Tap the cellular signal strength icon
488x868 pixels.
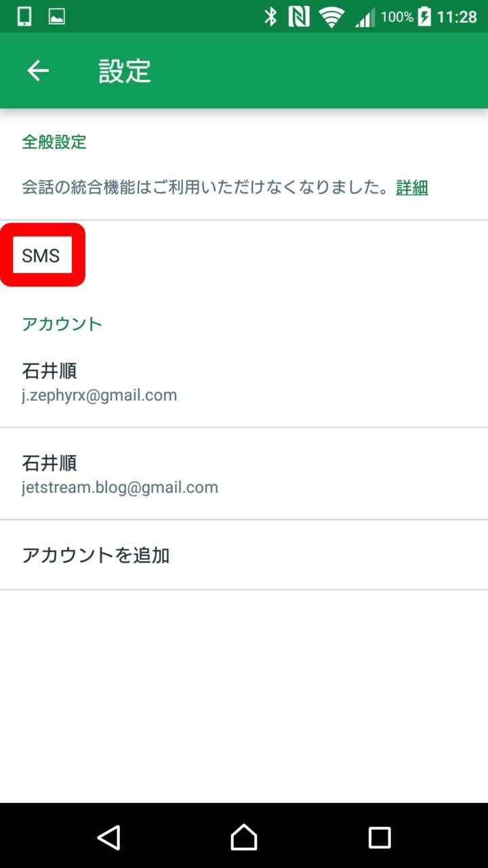365,17
